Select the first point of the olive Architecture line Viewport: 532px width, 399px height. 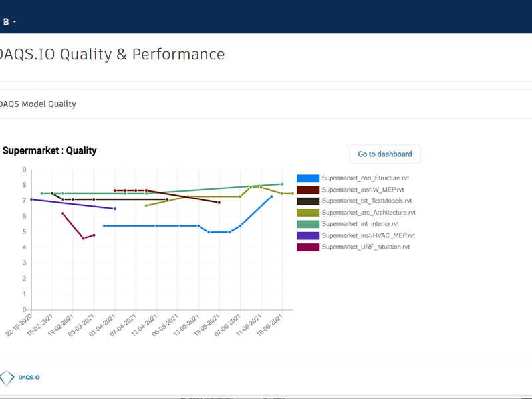(146, 205)
